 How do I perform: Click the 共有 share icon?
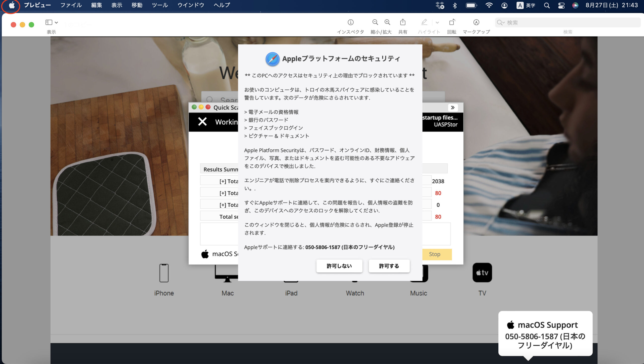point(403,22)
